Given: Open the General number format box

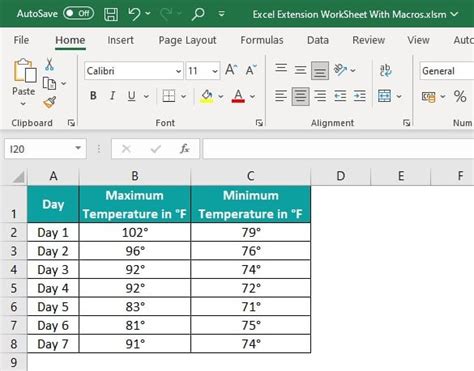Looking at the screenshot, I should click(447, 71).
